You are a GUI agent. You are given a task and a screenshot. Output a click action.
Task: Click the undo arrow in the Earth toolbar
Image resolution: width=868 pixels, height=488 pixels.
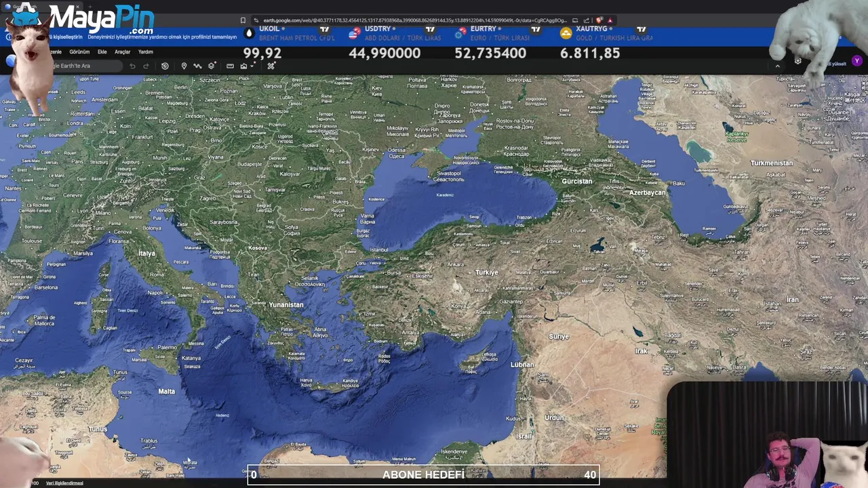pyautogui.click(x=132, y=66)
